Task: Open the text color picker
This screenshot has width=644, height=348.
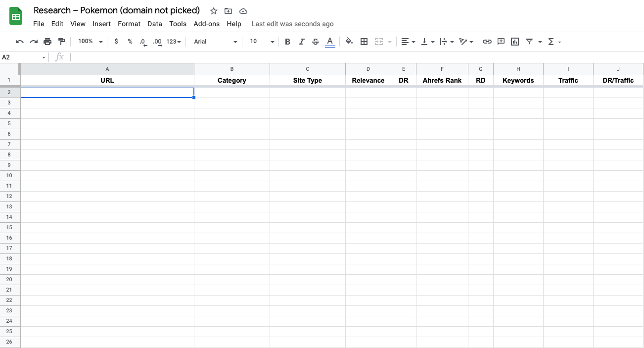Action: pyautogui.click(x=330, y=42)
